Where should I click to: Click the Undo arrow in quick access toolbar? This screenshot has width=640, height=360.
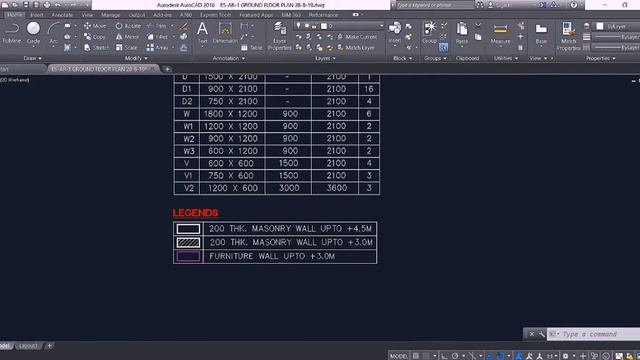pyautogui.click(x=58, y=5)
